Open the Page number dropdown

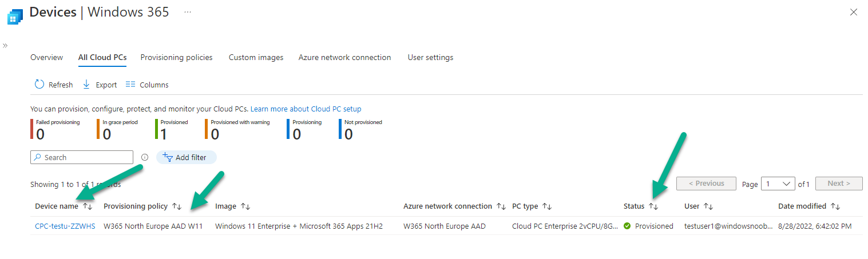coord(778,184)
